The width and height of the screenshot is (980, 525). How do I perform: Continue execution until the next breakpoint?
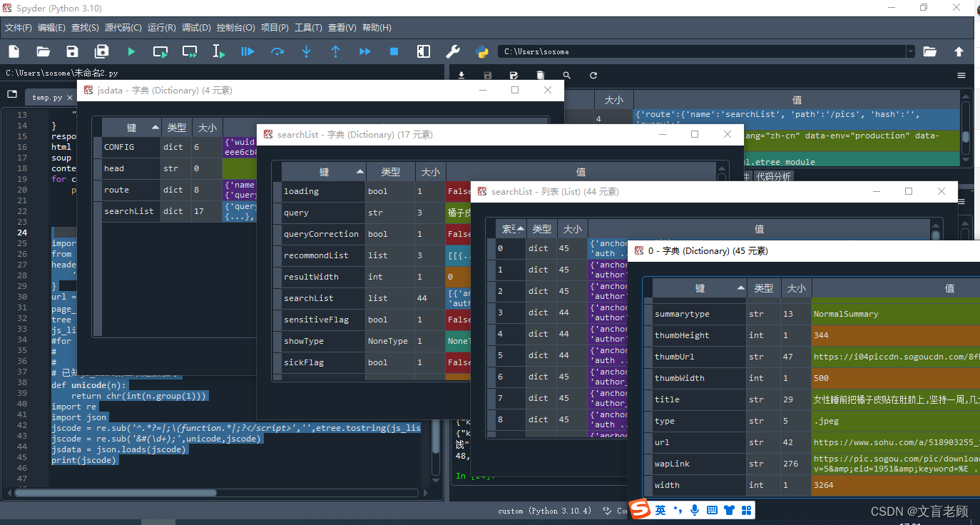pyautogui.click(x=364, y=51)
